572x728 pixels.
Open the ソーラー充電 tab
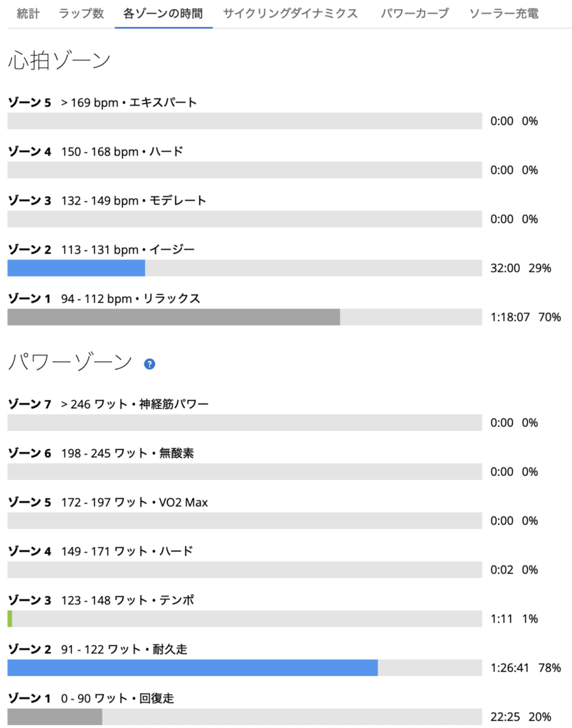point(504,14)
